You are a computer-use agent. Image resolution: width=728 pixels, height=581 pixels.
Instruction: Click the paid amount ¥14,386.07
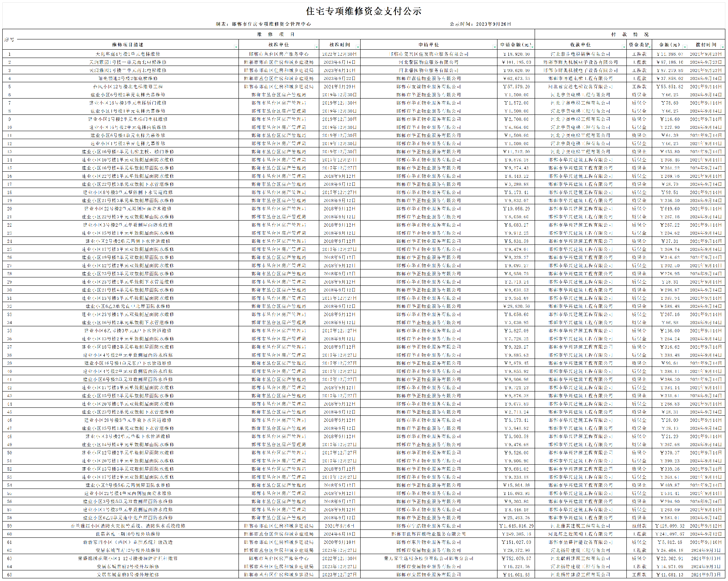click(670, 54)
